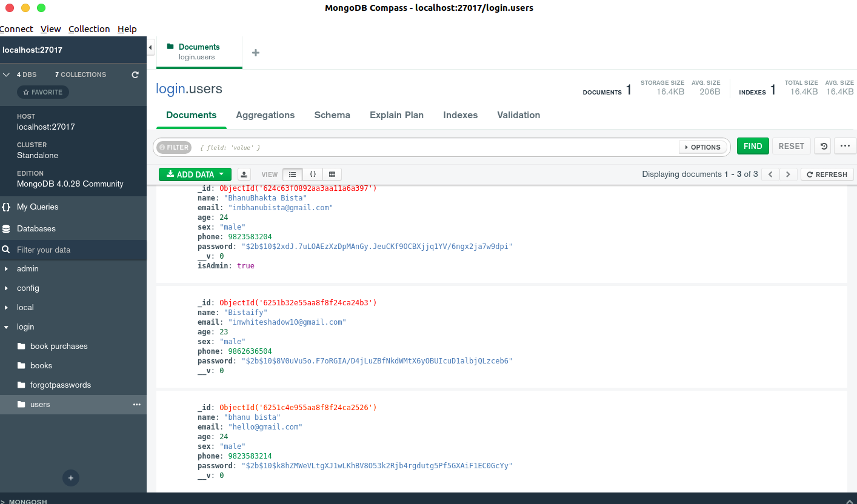Select the list view toggle
Screen dimensions: 857x504
tap(293, 174)
